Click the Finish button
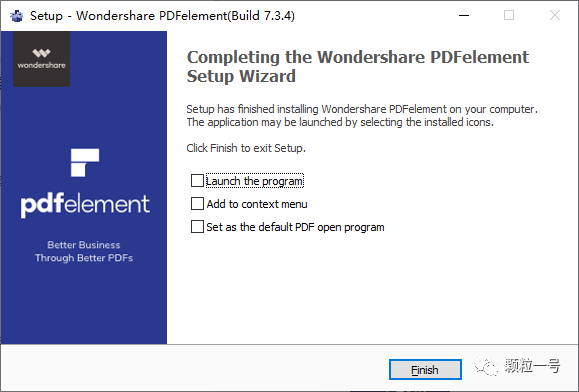Screen dimensions: 579x392 [x=425, y=369]
